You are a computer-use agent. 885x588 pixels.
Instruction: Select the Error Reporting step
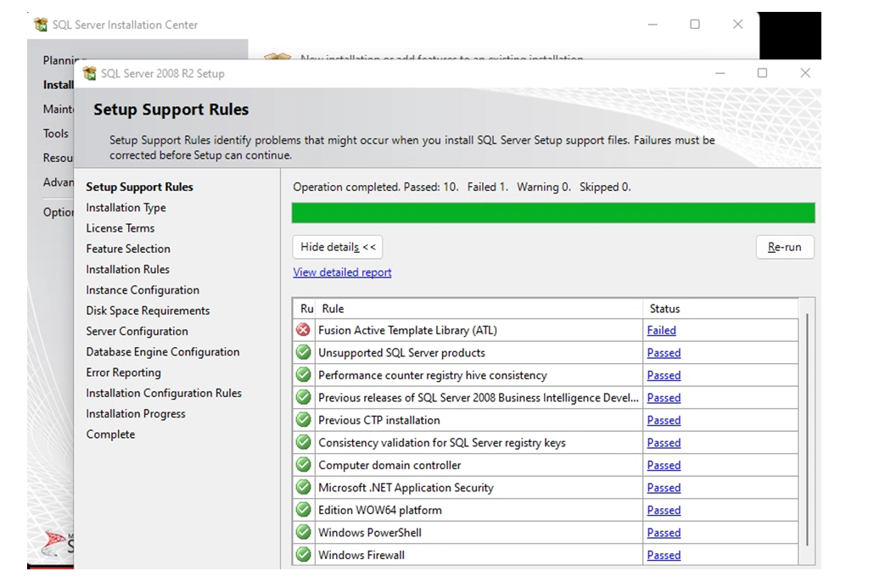(124, 372)
